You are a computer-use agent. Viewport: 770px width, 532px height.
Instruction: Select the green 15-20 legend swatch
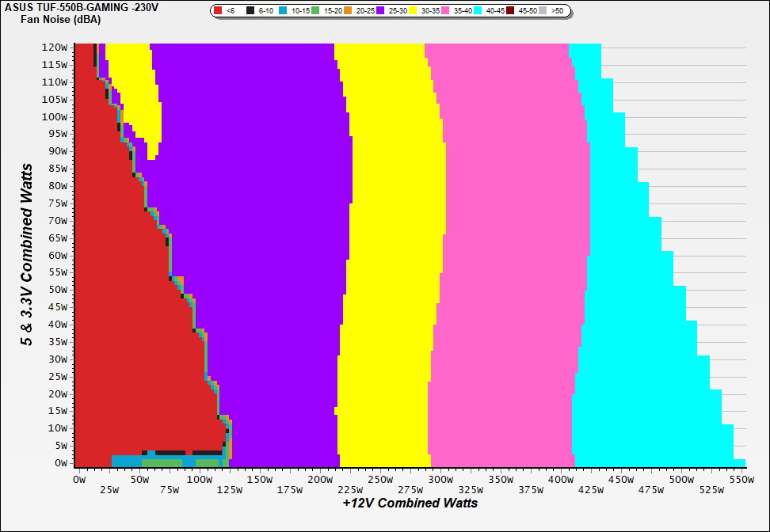tap(315, 11)
